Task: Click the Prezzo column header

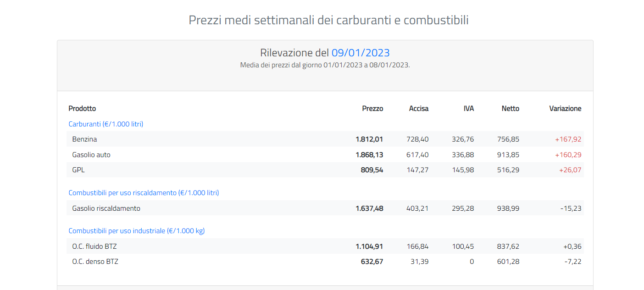Action: (x=372, y=109)
